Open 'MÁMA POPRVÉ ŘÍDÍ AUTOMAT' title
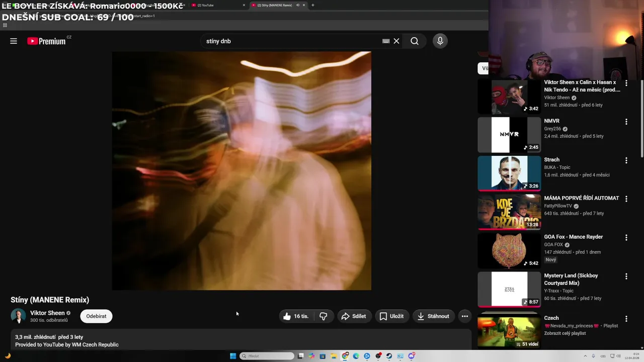 (x=582, y=198)
